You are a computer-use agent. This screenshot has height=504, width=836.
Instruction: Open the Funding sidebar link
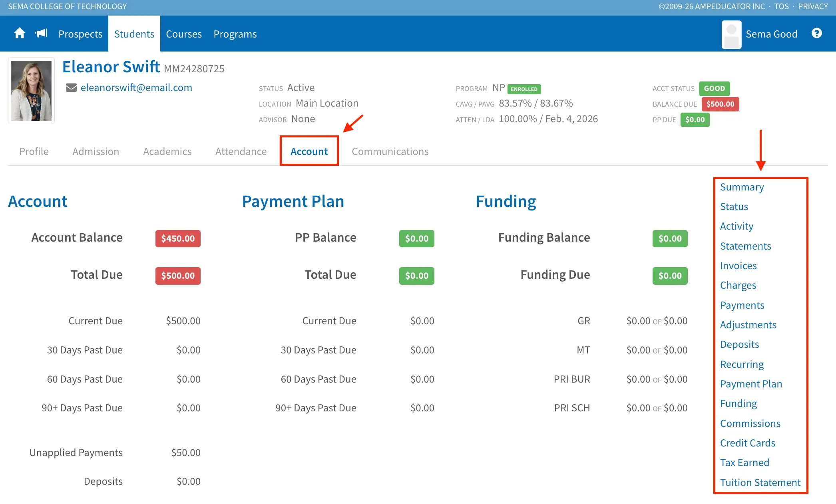click(x=738, y=403)
